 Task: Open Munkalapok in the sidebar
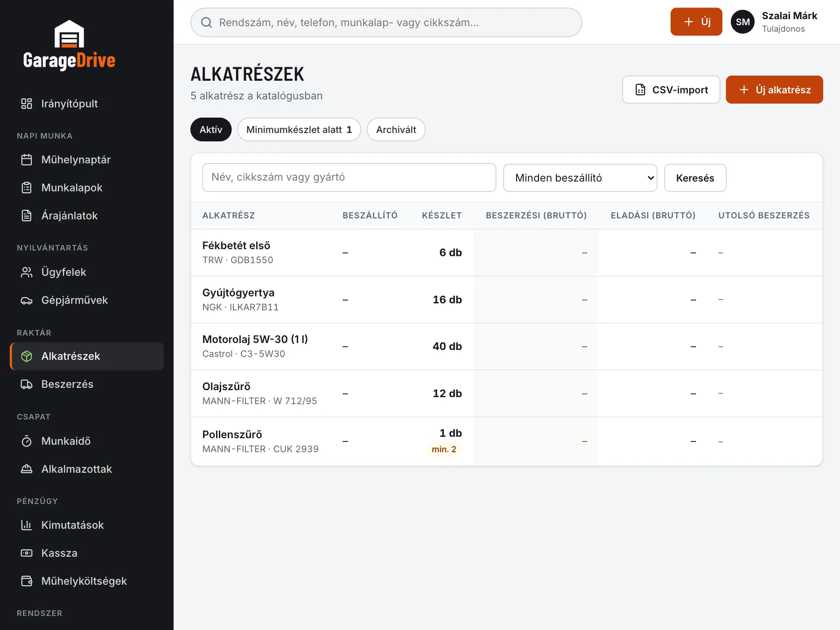click(x=87, y=188)
